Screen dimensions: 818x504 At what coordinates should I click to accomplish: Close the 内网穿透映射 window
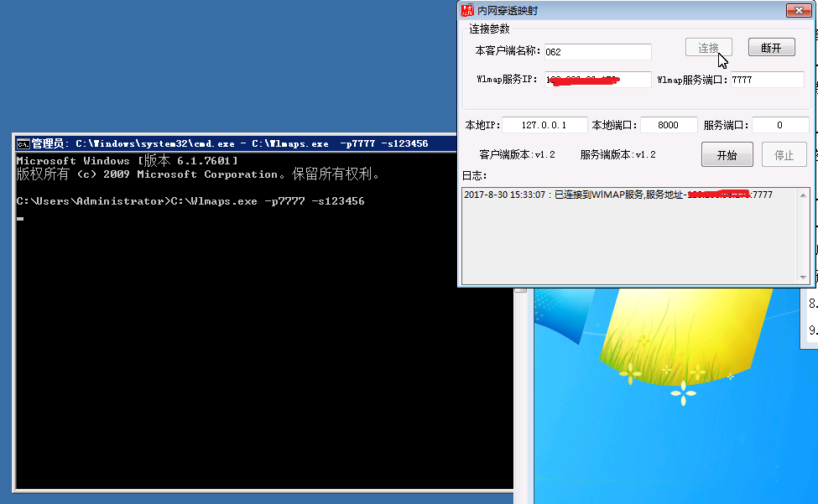(x=799, y=10)
